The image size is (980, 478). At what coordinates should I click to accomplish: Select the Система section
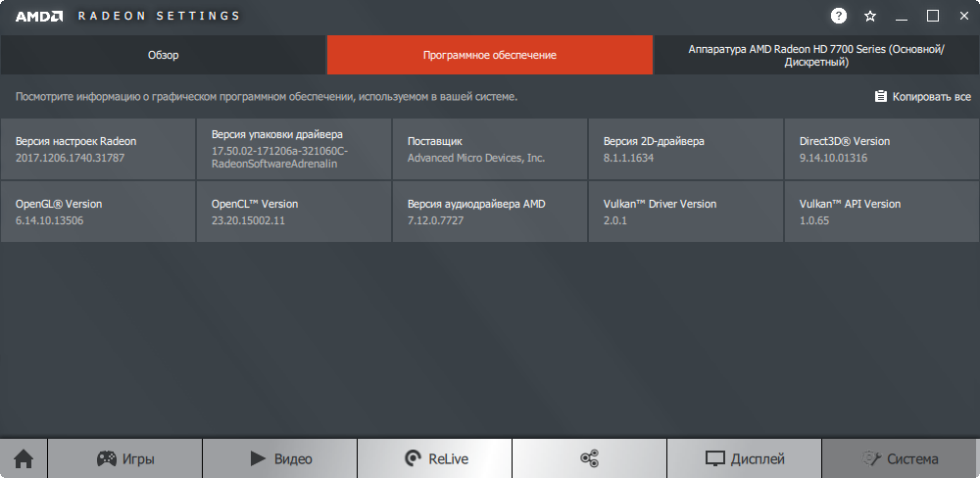coord(901,458)
